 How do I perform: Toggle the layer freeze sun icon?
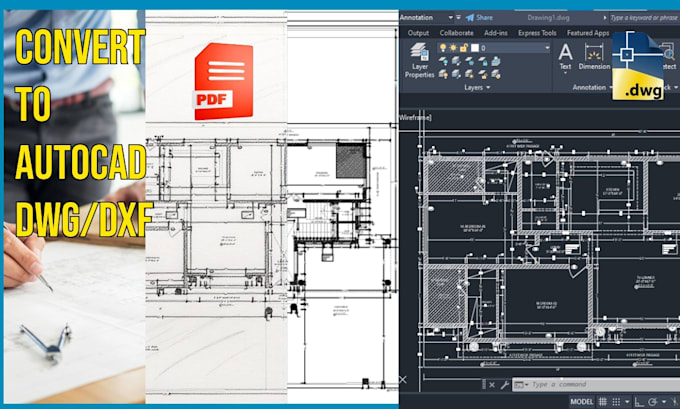point(453,48)
